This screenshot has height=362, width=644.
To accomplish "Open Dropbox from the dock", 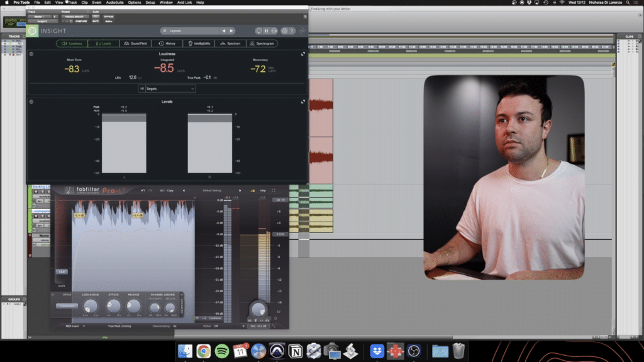I will coord(377,351).
